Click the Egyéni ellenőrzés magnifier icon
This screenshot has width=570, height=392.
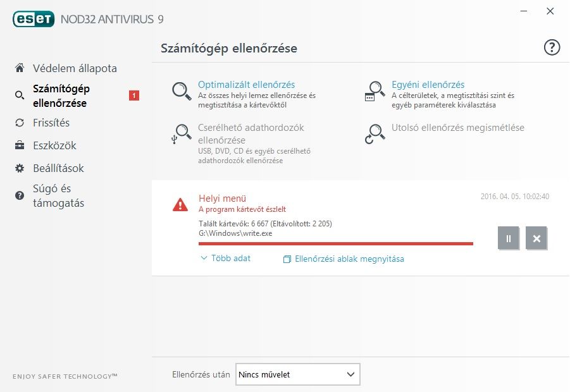pos(375,91)
